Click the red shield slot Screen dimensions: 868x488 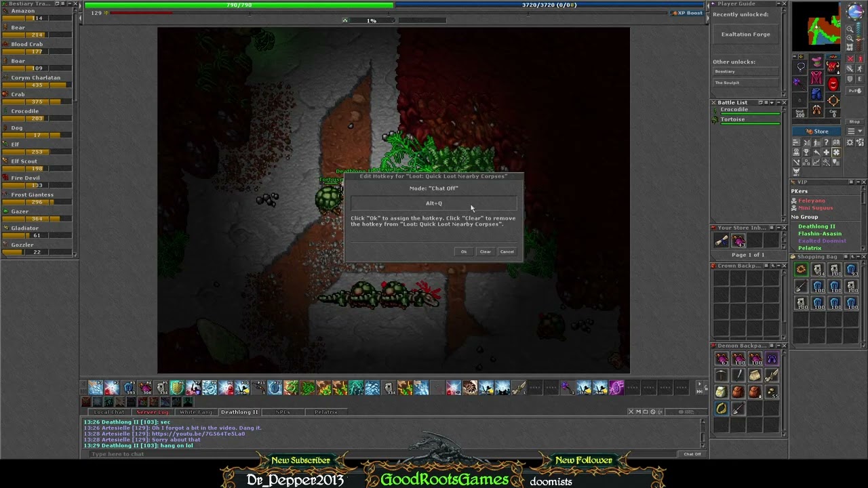coord(833,84)
